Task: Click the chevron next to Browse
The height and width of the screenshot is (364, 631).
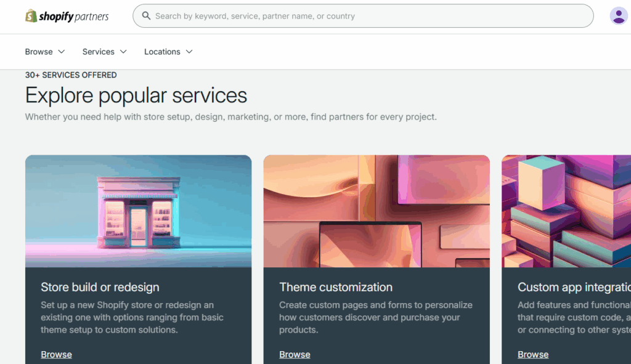Action: point(61,52)
